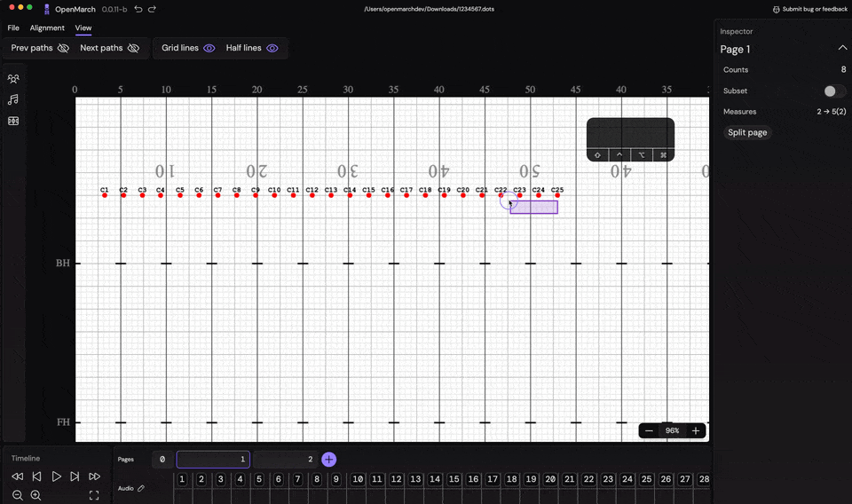Enable the Subset switch in the Inspector
The width and height of the screenshot is (852, 504).
tap(833, 91)
